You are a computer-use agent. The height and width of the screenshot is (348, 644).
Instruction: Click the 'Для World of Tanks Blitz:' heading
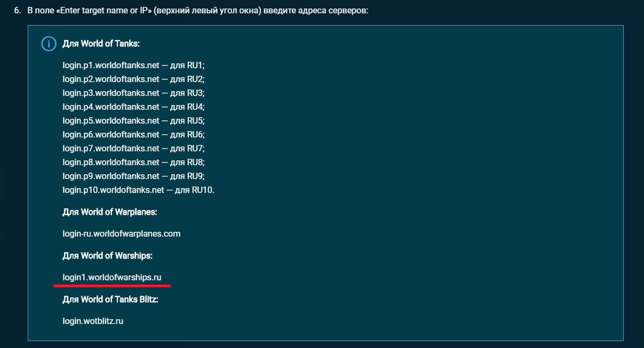[110, 300]
